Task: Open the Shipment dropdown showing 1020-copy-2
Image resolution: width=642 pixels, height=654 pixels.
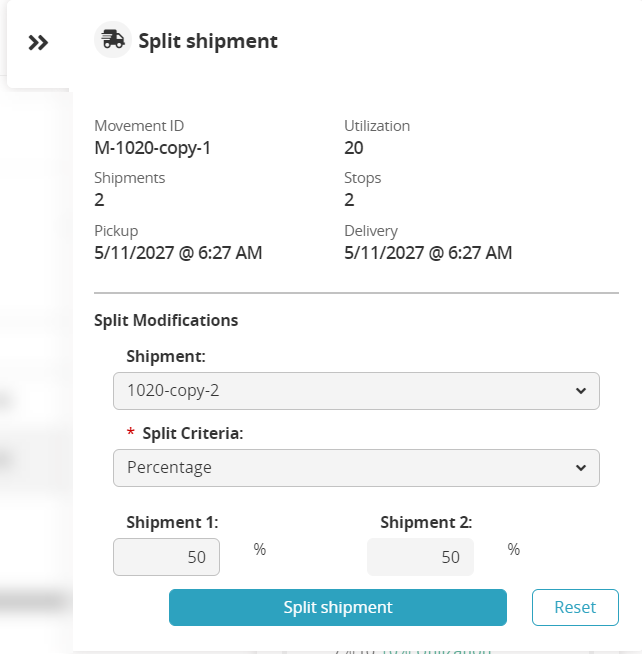Action: click(356, 391)
